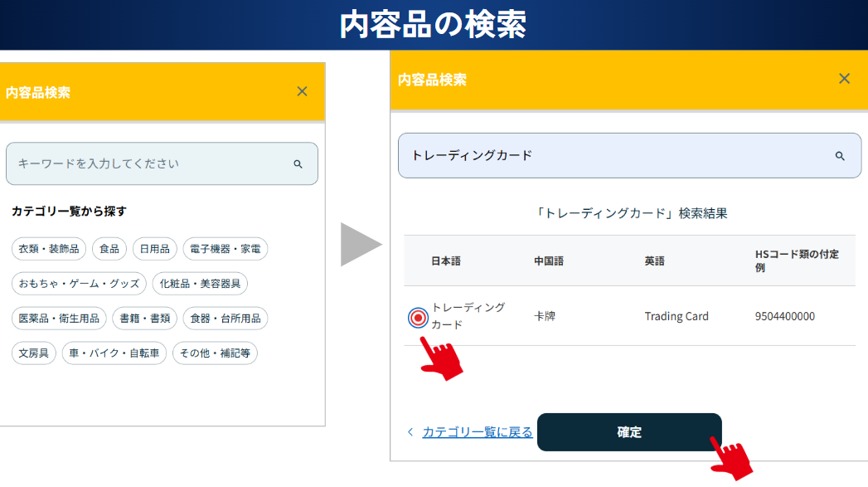Click the search magnifier in the right search box

tap(840, 156)
